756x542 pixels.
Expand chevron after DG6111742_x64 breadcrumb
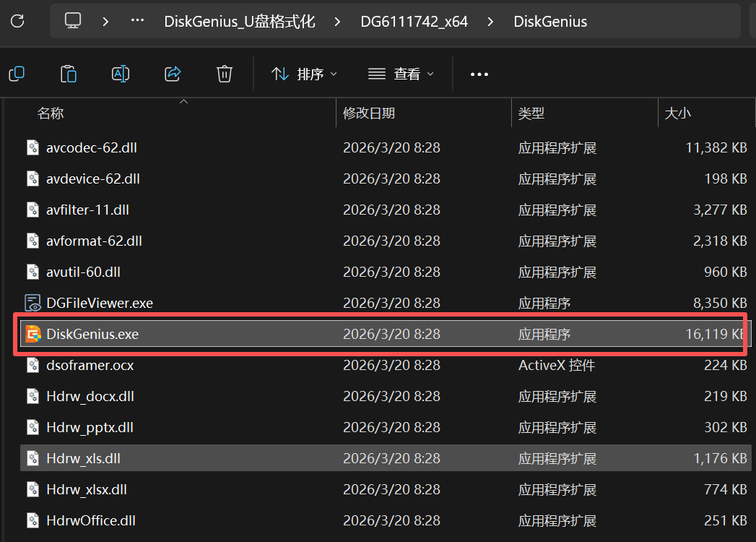click(x=490, y=22)
